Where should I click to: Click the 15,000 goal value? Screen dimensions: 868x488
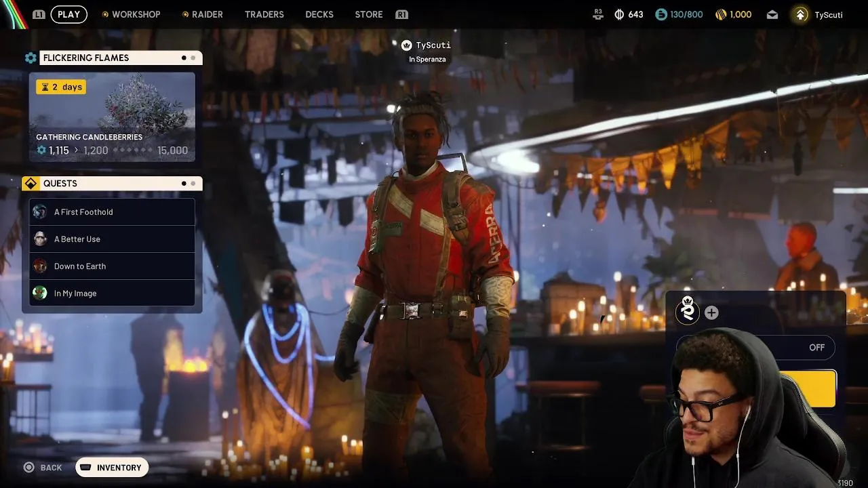172,150
